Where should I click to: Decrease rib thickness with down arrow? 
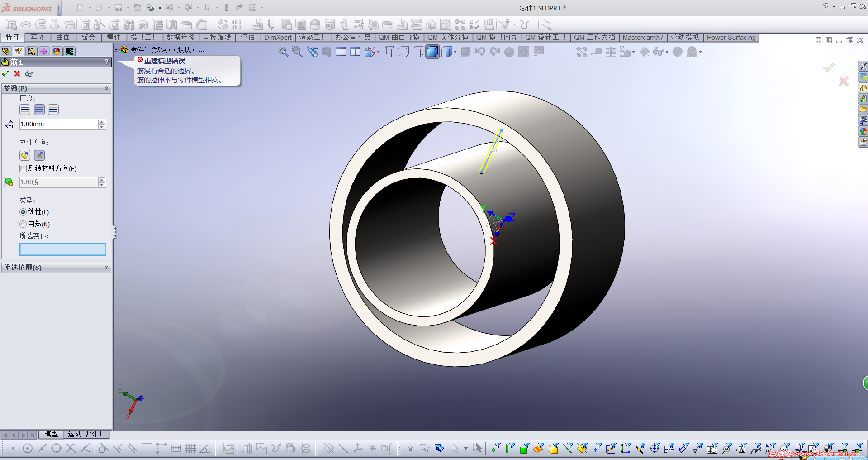[102, 127]
